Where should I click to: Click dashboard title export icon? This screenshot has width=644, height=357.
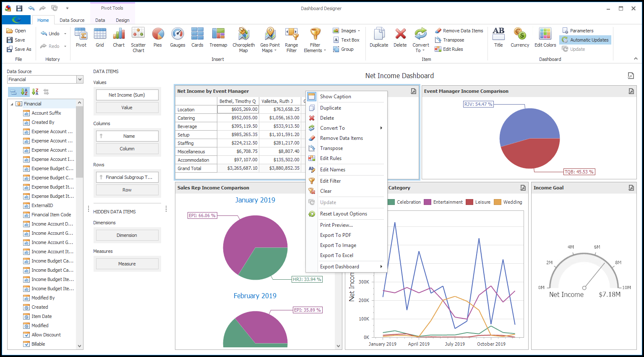(x=631, y=76)
